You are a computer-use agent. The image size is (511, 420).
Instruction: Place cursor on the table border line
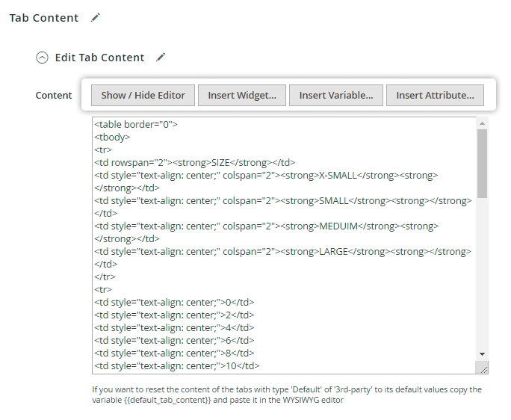135,124
